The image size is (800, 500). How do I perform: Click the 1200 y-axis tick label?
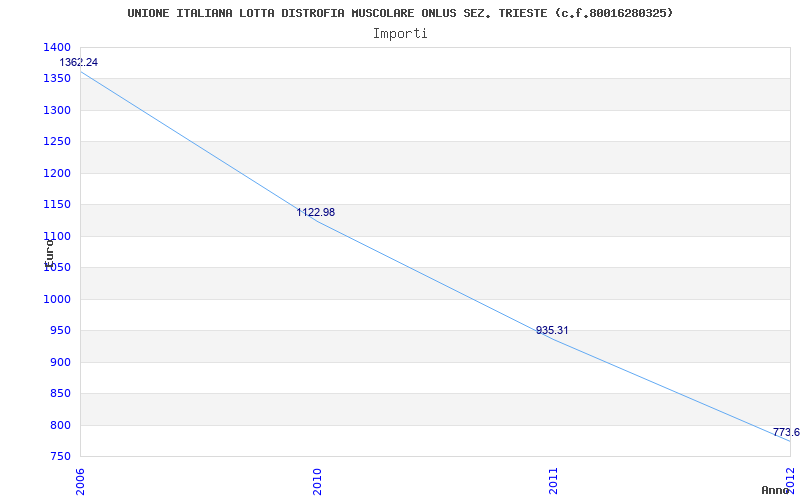pos(57,173)
